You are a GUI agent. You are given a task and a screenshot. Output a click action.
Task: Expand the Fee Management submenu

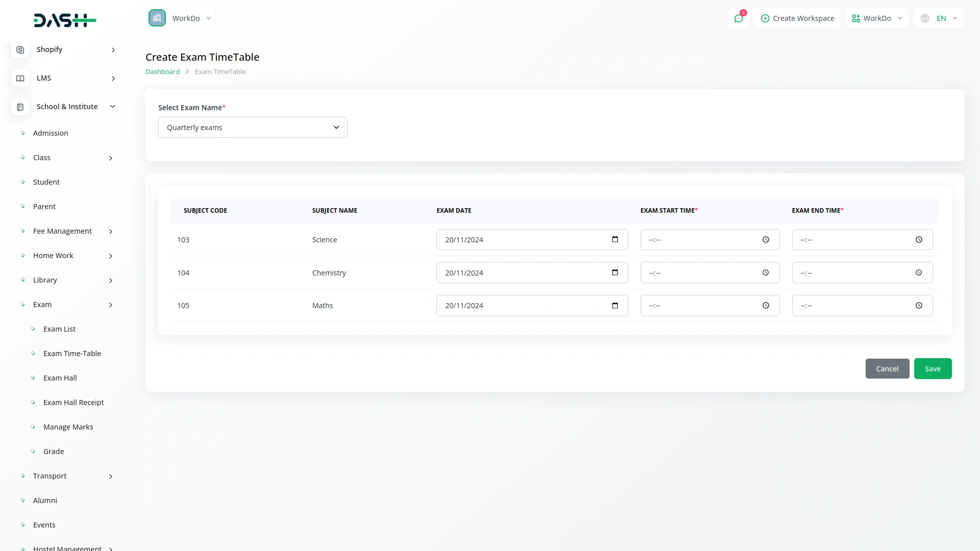coord(111,232)
